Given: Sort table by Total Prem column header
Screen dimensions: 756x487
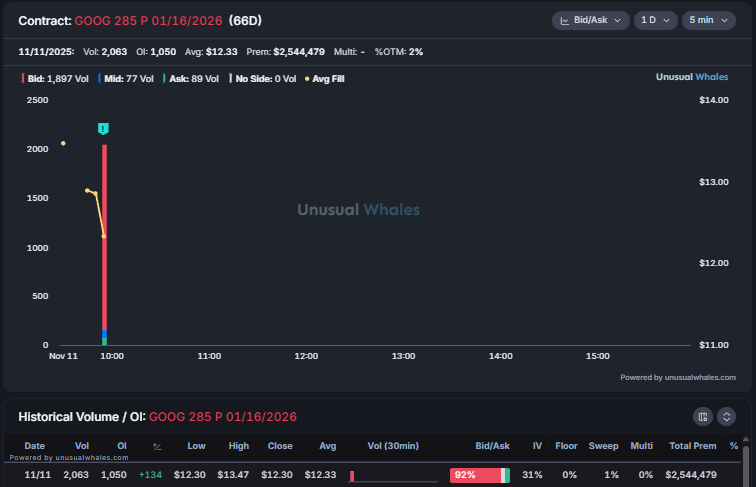Looking at the screenshot, I should (x=693, y=446).
